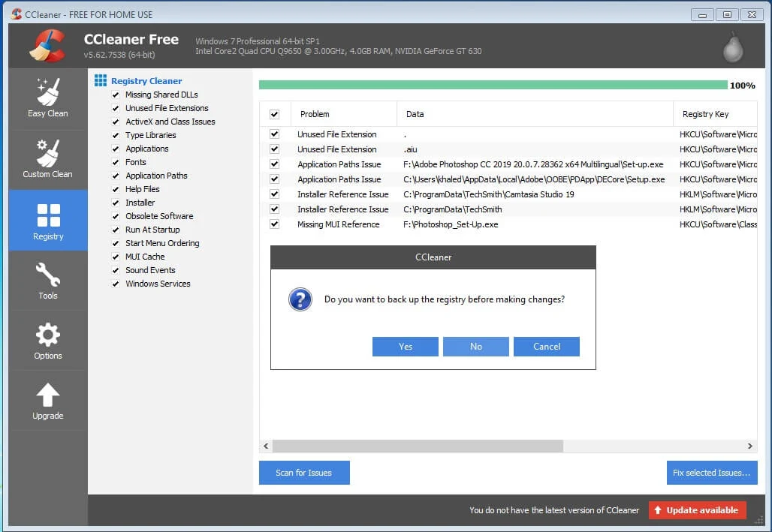Sort by the Problem column header
772x532 pixels.
pos(344,114)
